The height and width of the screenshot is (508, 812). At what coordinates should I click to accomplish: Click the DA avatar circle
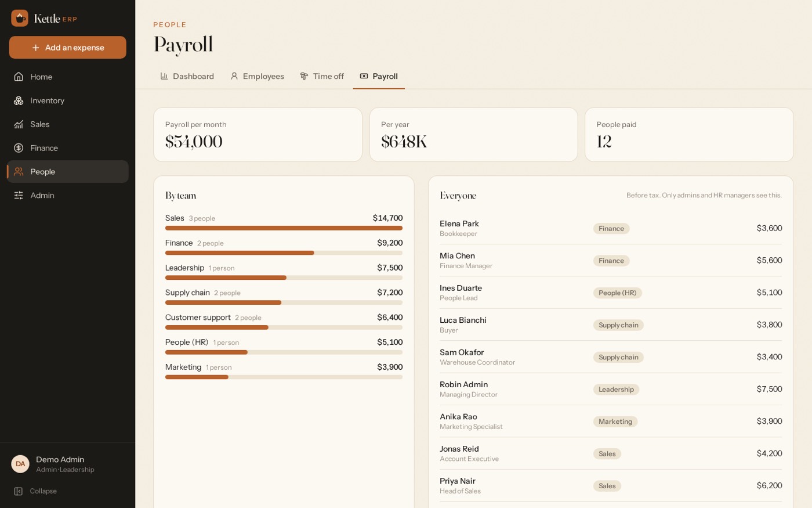pyautogui.click(x=20, y=464)
